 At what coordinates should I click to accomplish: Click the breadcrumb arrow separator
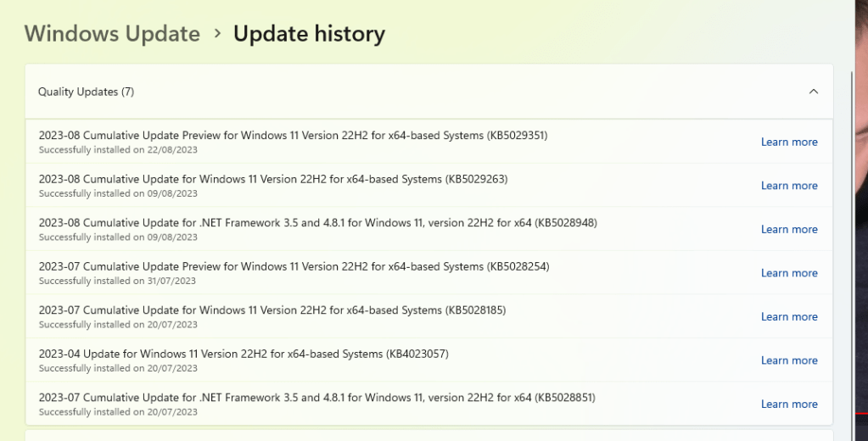coord(217,34)
